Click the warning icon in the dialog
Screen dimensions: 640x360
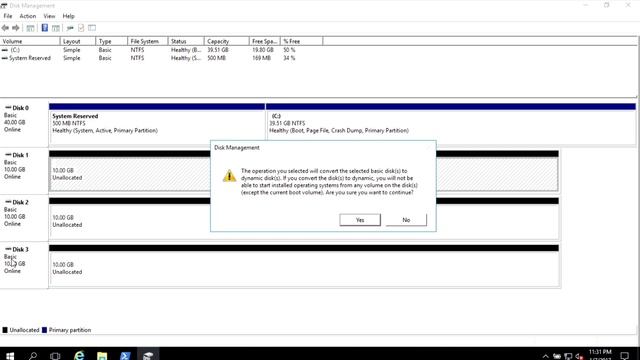pyautogui.click(x=229, y=176)
